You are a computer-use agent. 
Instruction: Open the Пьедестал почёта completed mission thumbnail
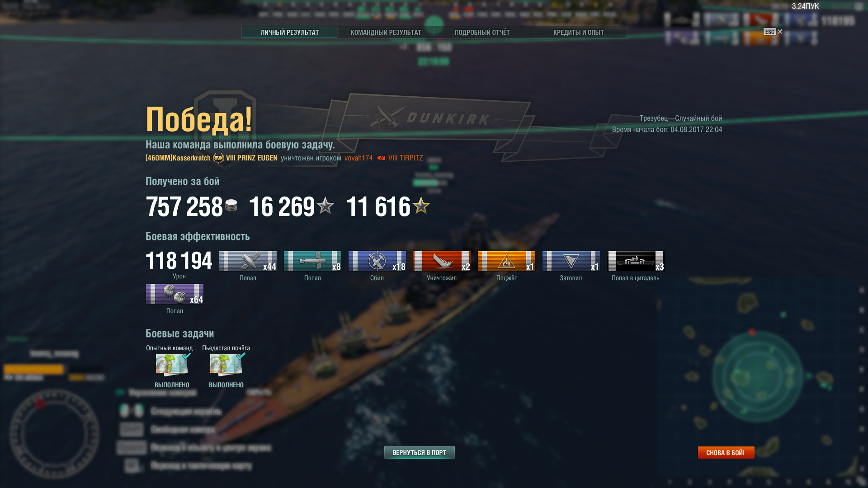coord(226,365)
